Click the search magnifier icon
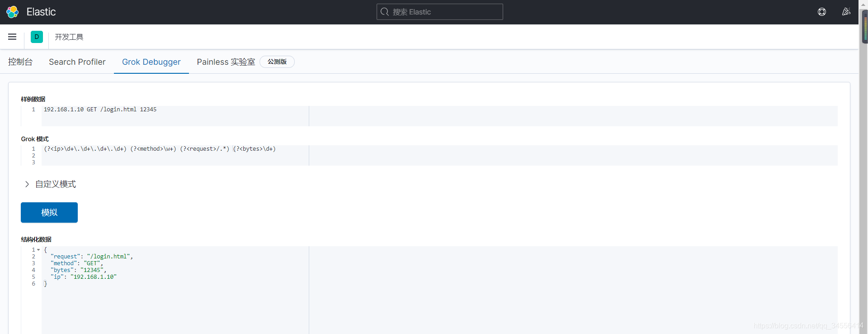The height and width of the screenshot is (334, 868). pos(385,12)
